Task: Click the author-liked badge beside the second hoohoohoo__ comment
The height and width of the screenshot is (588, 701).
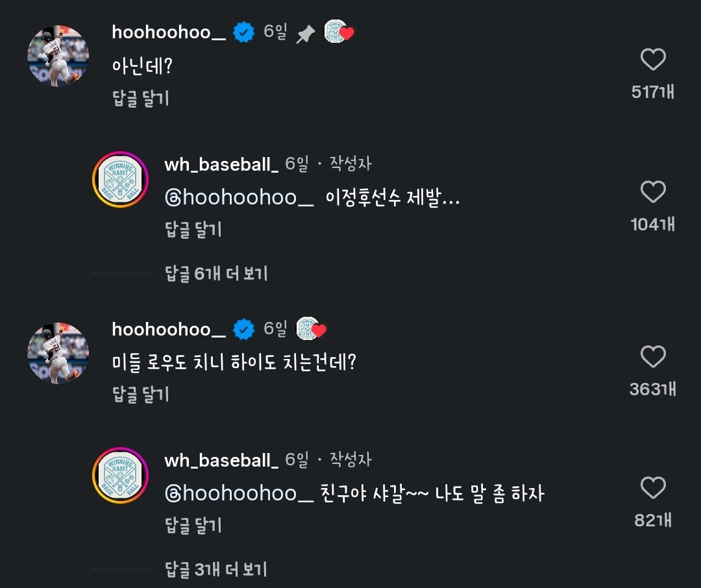Action: click(x=311, y=329)
